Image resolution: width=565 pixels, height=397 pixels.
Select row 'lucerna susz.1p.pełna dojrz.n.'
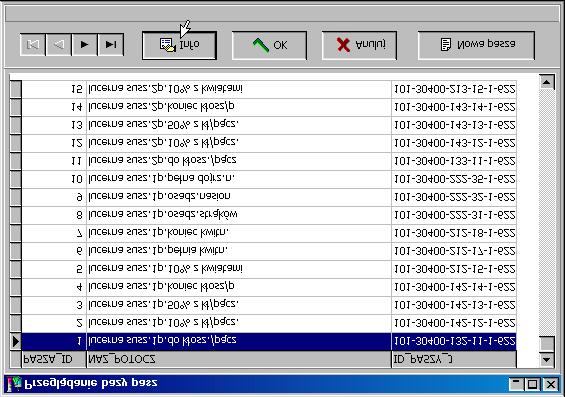269,179
